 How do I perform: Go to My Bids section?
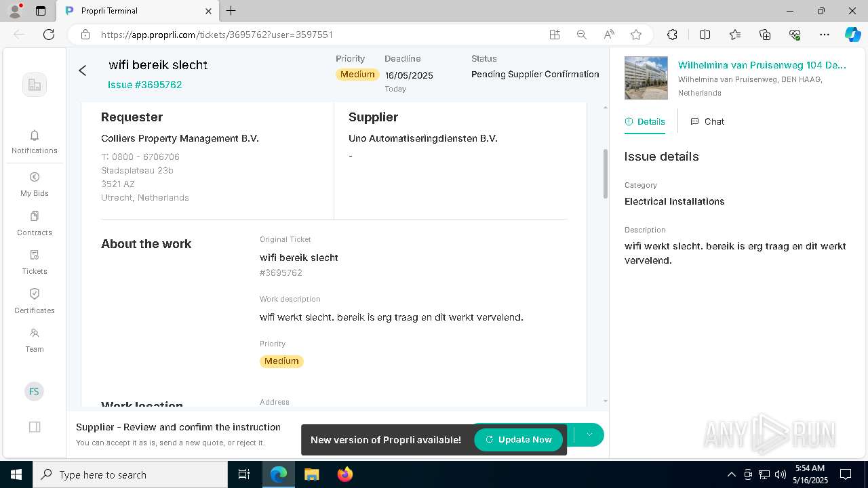click(35, 184)
